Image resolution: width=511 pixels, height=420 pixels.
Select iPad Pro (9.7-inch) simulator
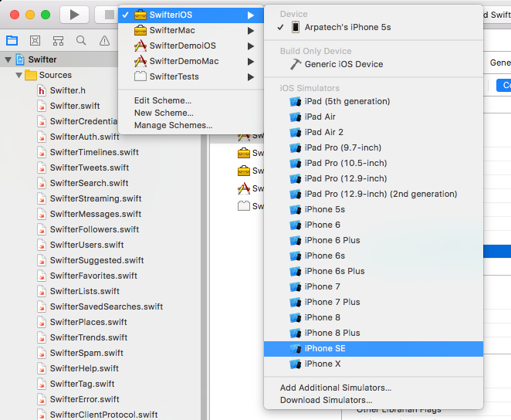click(x=374, y=147)
